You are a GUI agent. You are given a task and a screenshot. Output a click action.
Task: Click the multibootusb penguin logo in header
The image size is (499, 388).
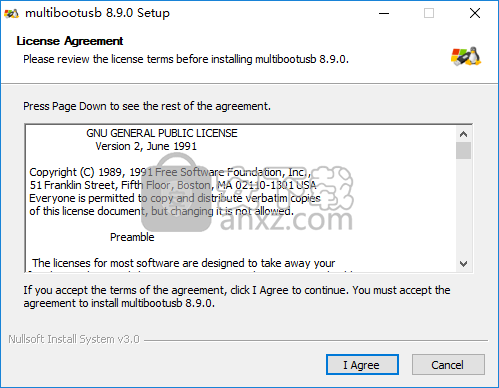click(466, 56)
